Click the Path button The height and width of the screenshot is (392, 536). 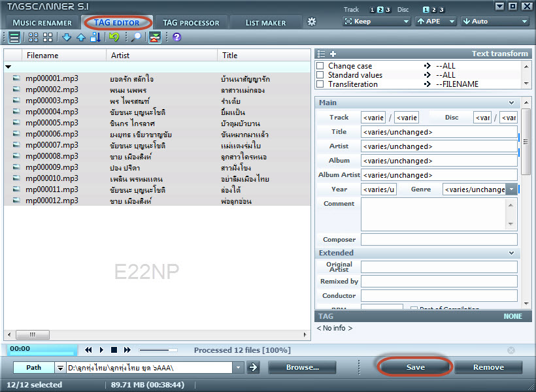tap(33, 368)
